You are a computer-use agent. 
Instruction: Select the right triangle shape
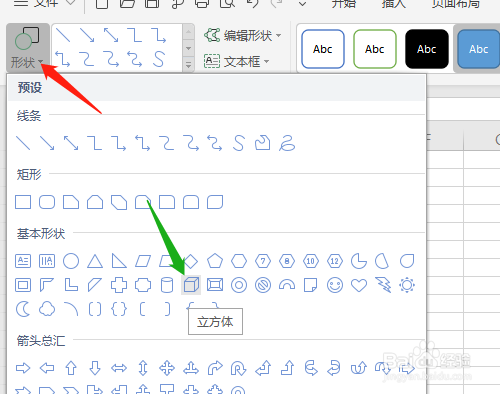[x=119, y=261]
